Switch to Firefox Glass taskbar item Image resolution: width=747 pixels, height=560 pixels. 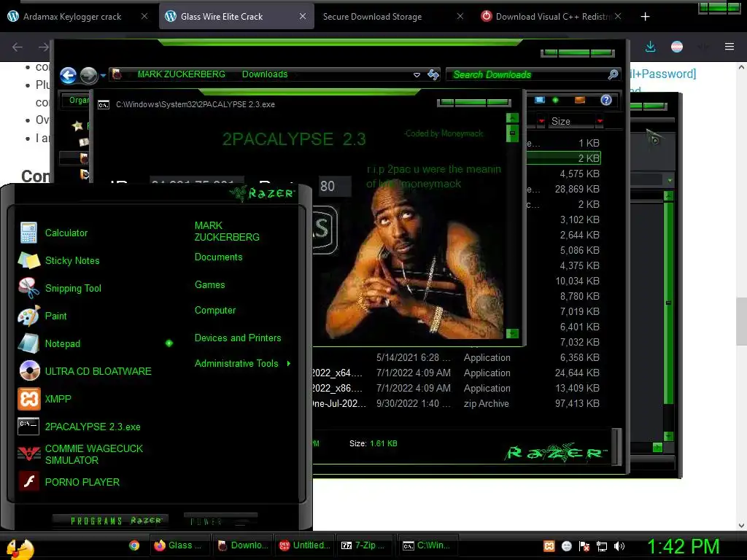click(x=179, y=545)
